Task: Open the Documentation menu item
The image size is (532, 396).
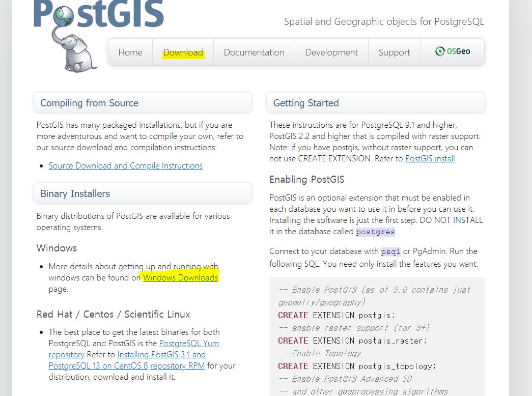Action: click(x=254, y=52)
